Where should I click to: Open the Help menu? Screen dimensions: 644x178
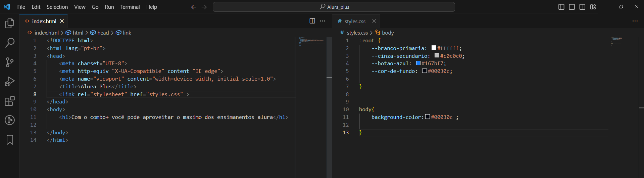[x=152, y=7]
